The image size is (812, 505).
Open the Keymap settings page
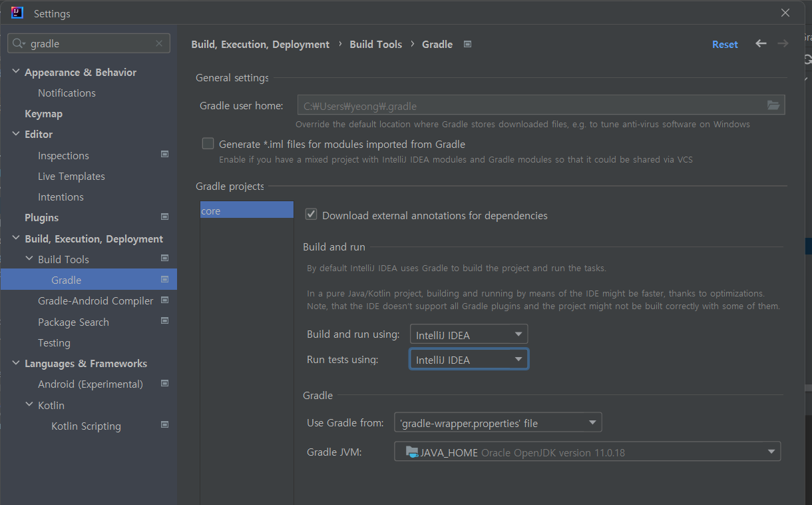pos(43,114)
